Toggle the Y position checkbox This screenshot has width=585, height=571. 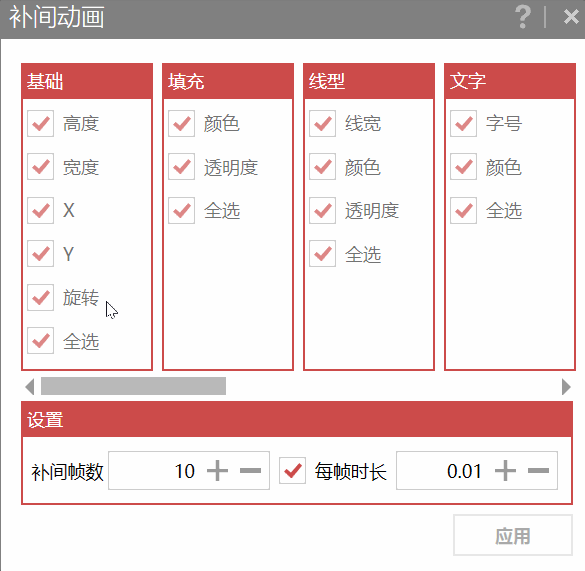[x=41, y=254]
